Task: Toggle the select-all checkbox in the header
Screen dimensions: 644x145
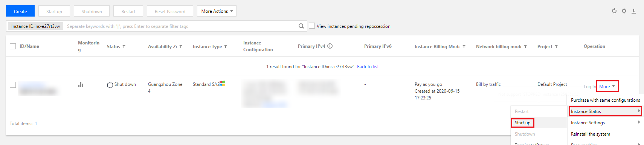Action: pos(13,46)
